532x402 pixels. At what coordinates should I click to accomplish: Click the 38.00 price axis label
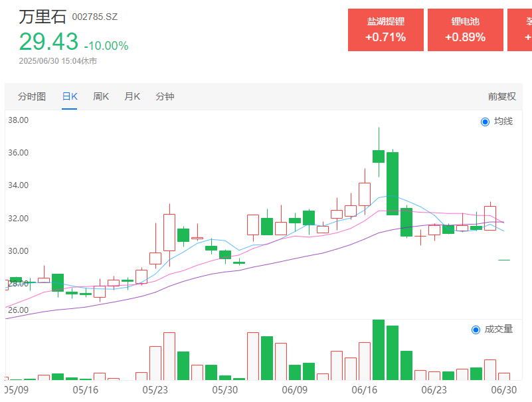(x=19, y=120)
